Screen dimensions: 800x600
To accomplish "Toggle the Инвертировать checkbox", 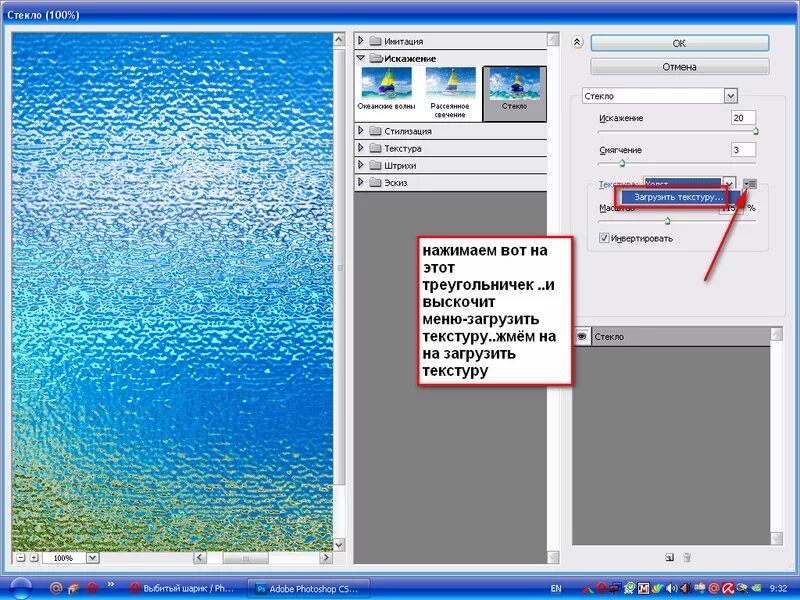I will click(604, 238).
